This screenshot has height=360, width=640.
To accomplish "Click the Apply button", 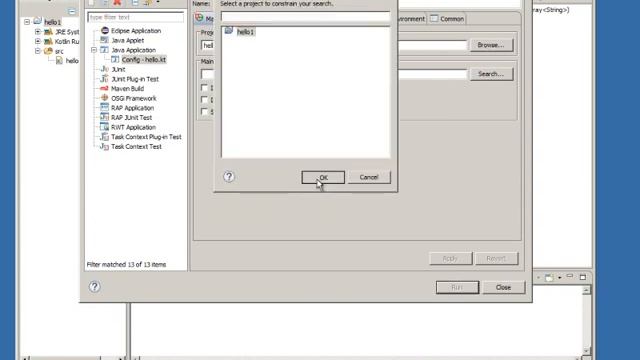I will pyautogui.click(x=451, y=258).
